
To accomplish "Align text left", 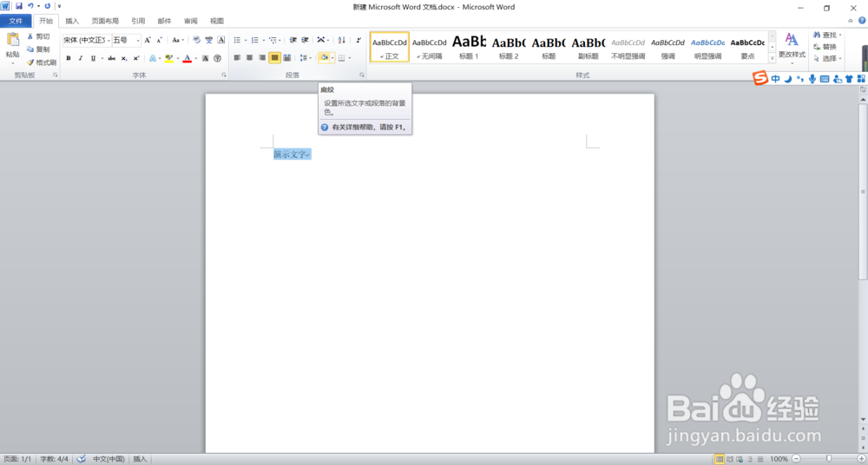I will pos(238,57).
